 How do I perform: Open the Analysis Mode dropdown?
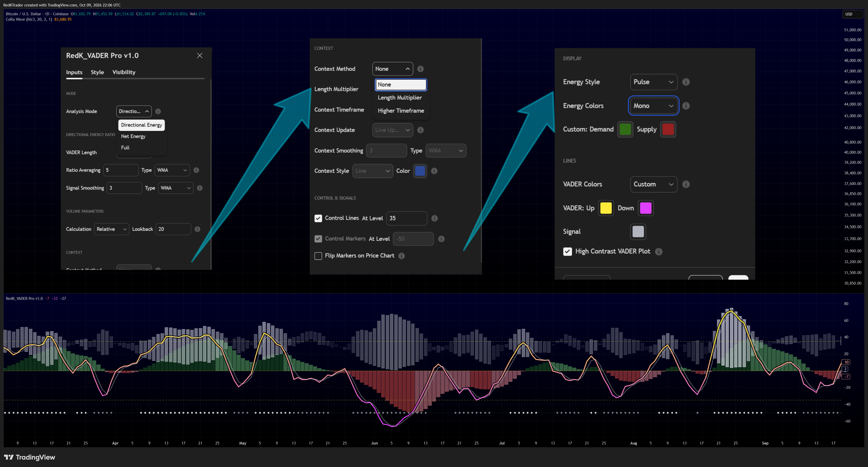click(134, 111)
